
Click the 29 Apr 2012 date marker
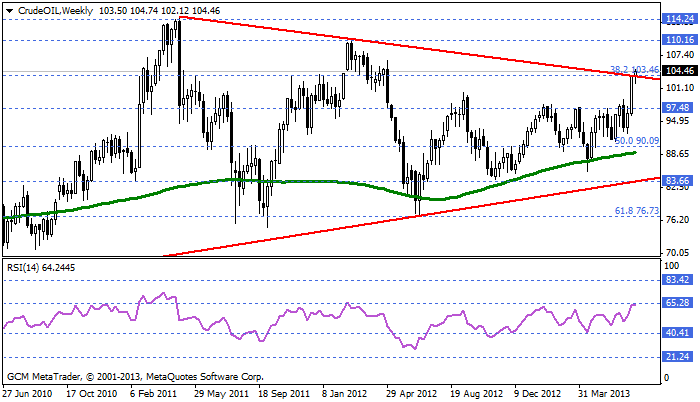(x=412, y=393)
